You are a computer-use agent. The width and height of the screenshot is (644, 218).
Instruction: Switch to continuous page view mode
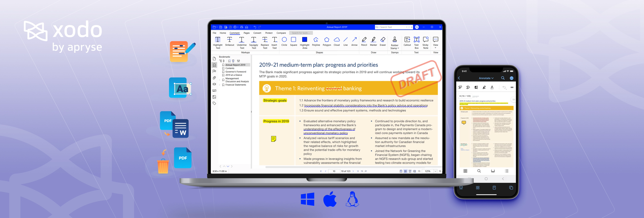(x=406, y=171)
